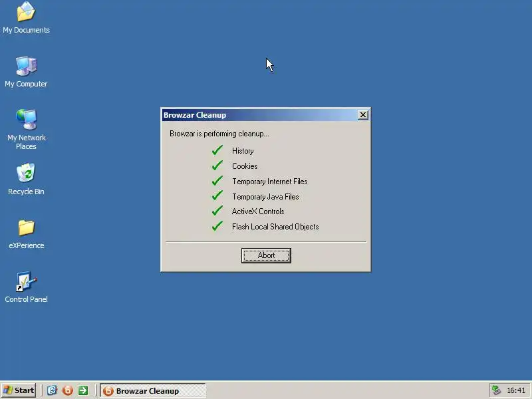This screenshot has width=532, height=399.
Task: Click "Browzar is performing cleanup..." text
Action: [219, 134]
